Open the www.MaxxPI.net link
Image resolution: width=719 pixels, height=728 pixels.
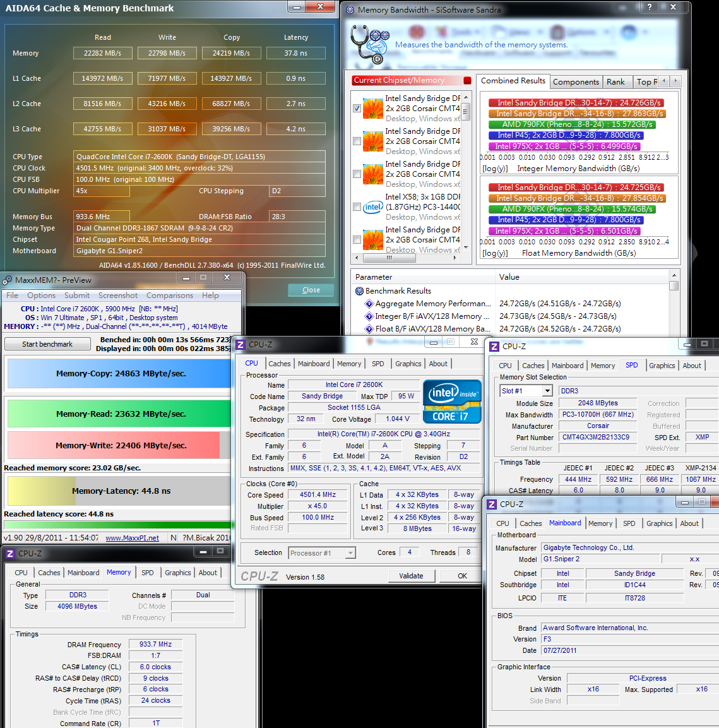133,538
